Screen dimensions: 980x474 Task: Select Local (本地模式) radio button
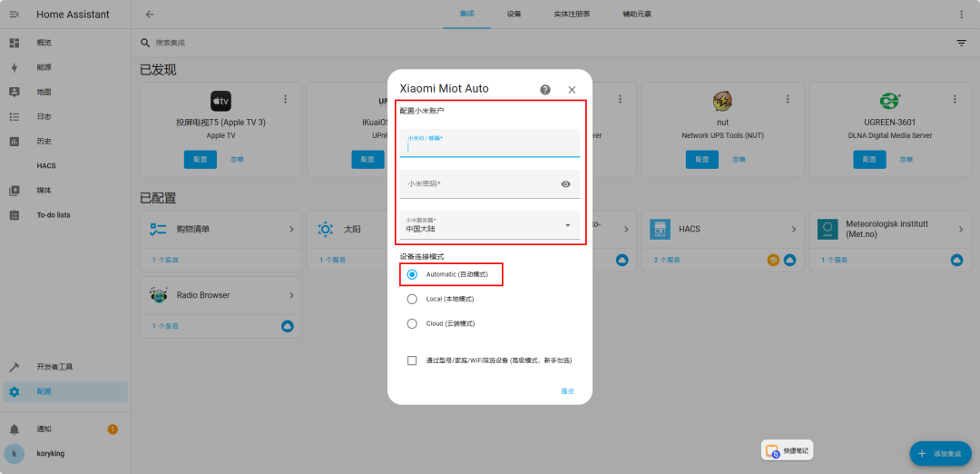tap(412, 299)
